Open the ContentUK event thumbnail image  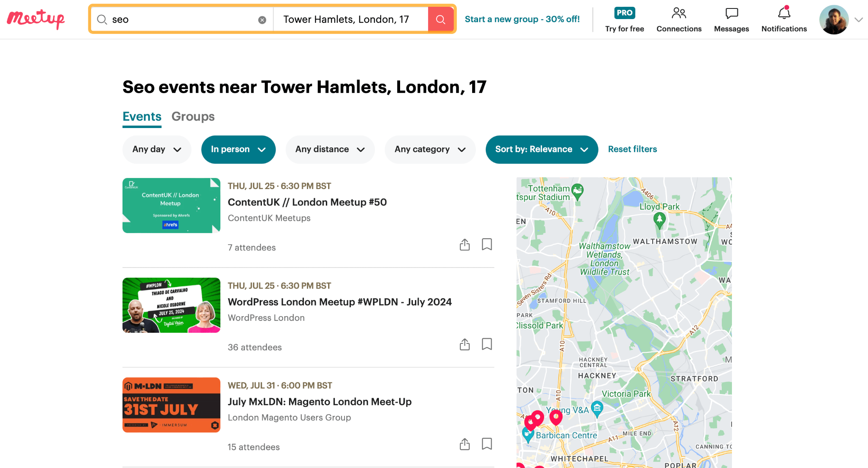(171, 205)
